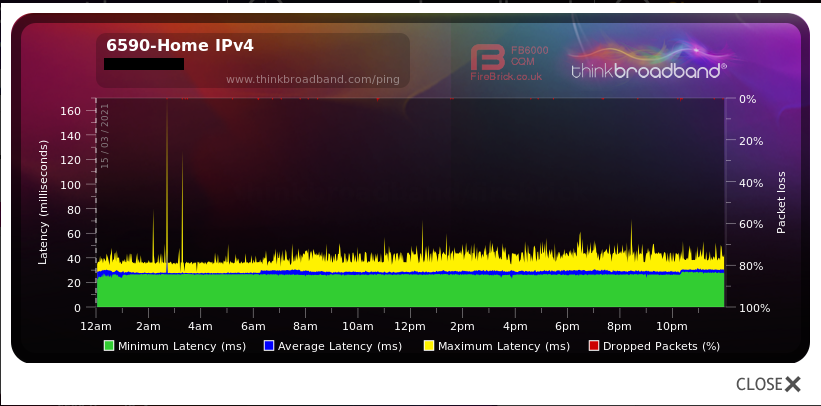Click the 0% packet loss axis value
Image resolution: width=821 pixels, height=406 pixels.
point(748,98)
